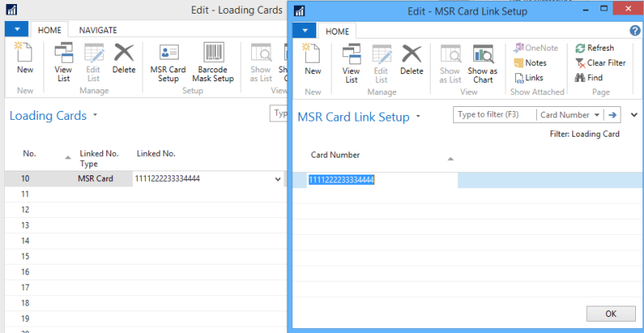This screenshot has height=333, width=644.
Task: Click the app icon in the MSR Card Link Setup title bar
Action: 299,10
